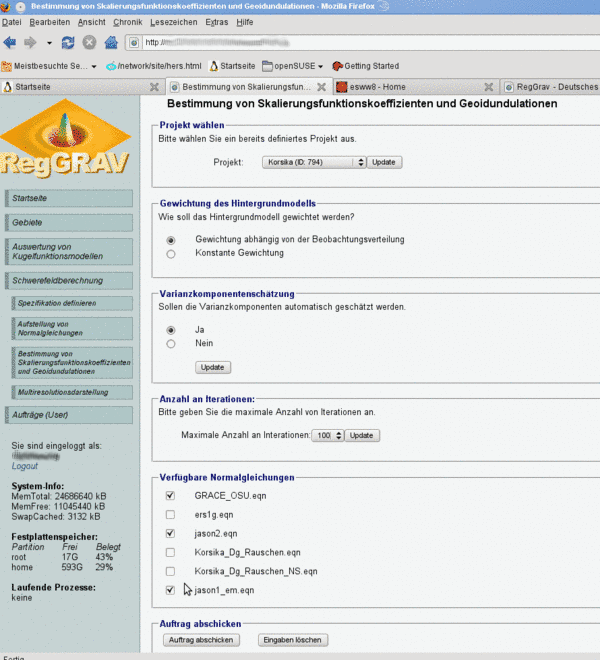This screenshot has height=660, width=600.
Task: Open the Projekt dropdown Korsika (ID: 794)
Action: (314, 162)
